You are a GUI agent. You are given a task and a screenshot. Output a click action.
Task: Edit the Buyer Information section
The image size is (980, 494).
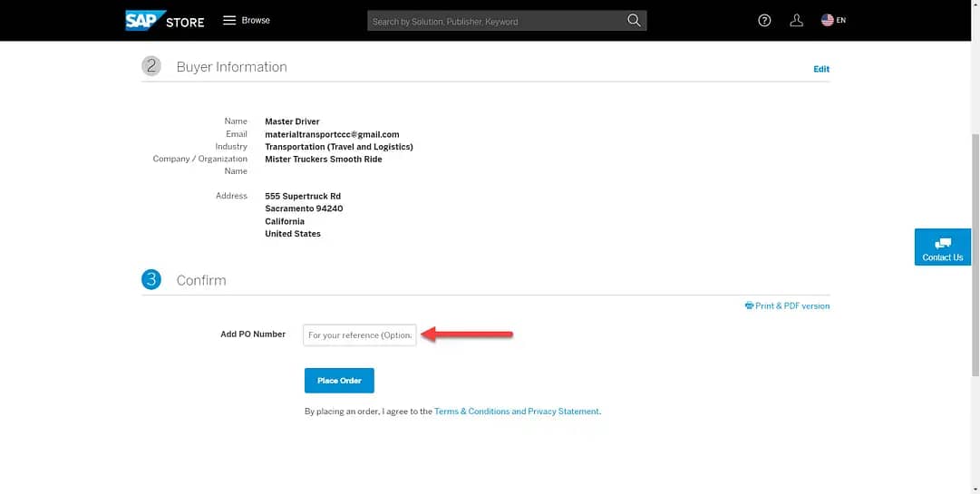[x=821, y=69]
